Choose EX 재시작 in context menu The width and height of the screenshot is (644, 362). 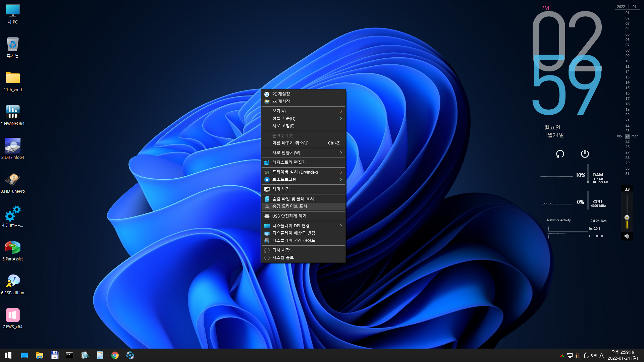point(303,102)
